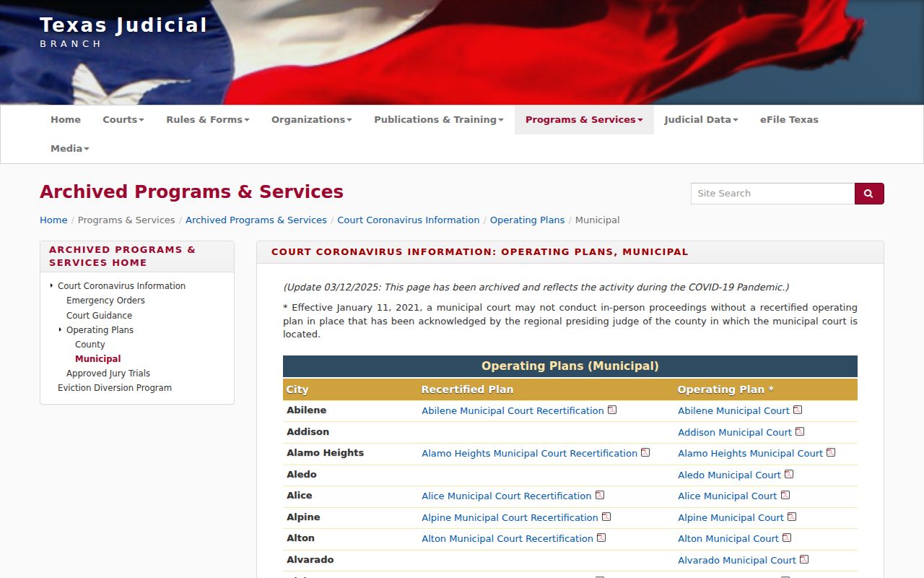Open Approved Jury Trials sidebar link

(x=108, y=374)
